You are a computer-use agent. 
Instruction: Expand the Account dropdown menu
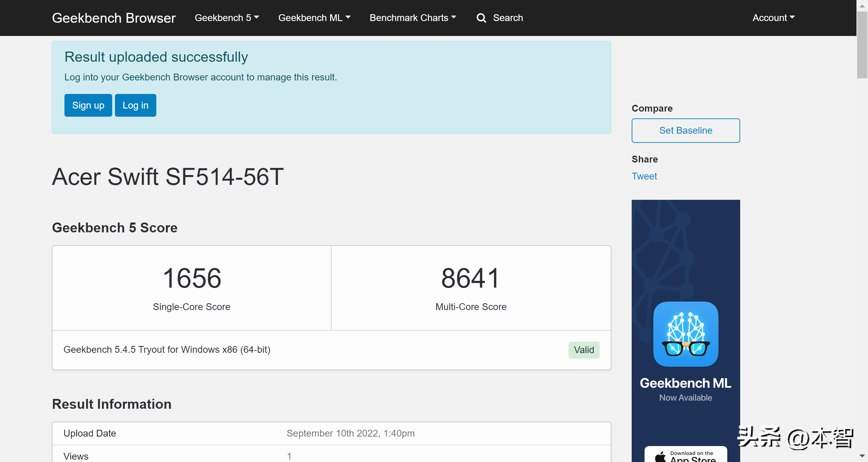click(773, 18)
